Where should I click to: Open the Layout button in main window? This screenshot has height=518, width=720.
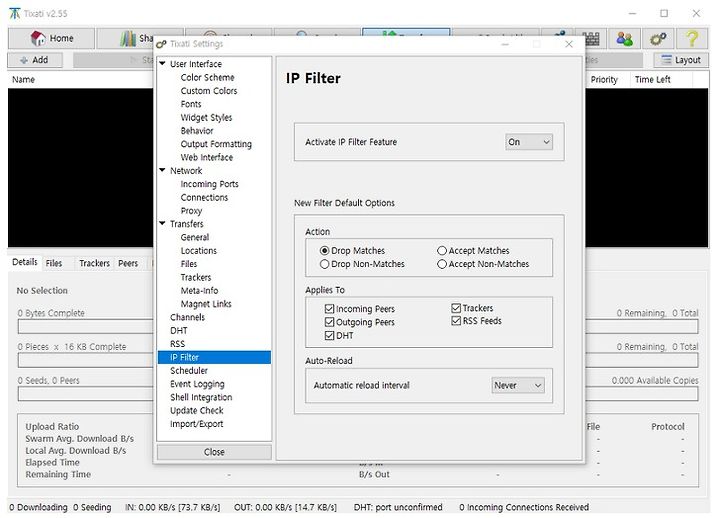pyautogui.click(x=681, y=60)
